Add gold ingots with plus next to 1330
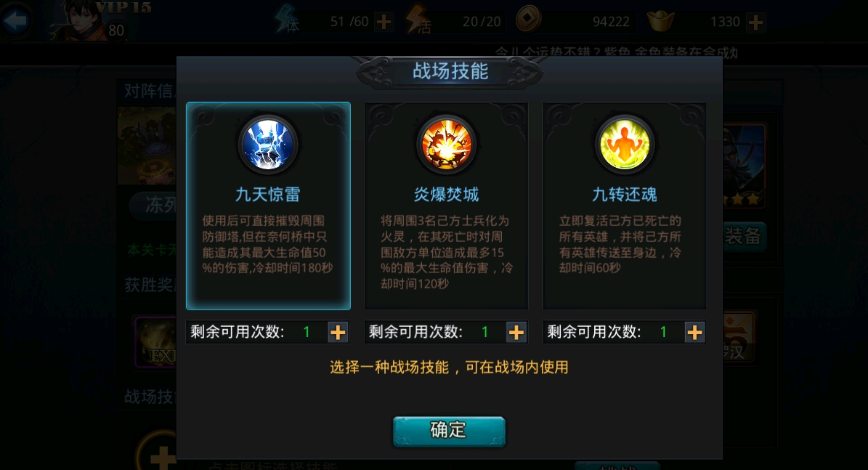 (755, 22)
